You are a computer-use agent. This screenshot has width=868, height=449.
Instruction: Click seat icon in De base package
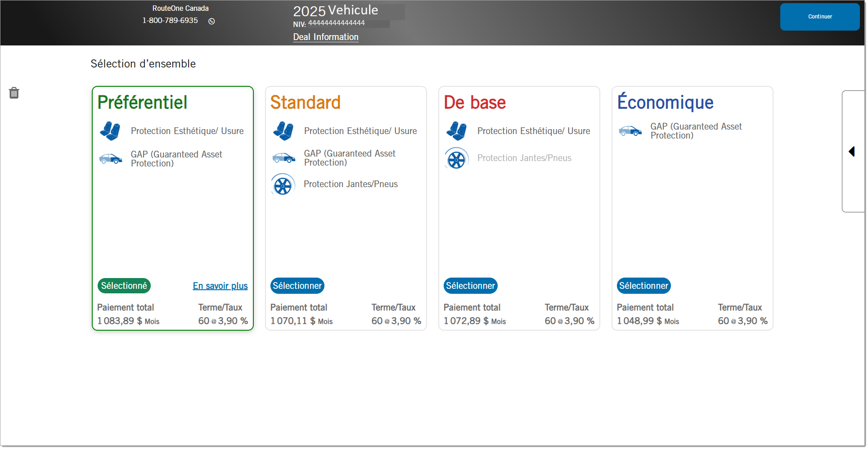[456, 131]
